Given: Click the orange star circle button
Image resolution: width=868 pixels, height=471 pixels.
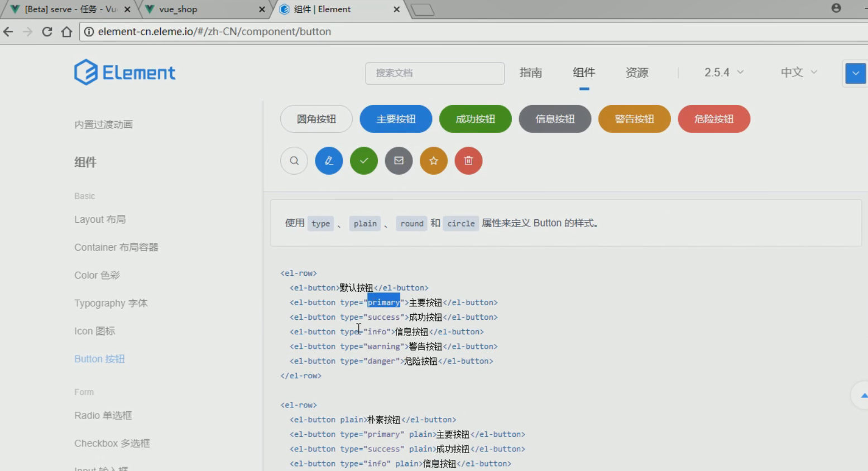Looking at the screenshot, I should pyautogui.click(x=434, y=161).
